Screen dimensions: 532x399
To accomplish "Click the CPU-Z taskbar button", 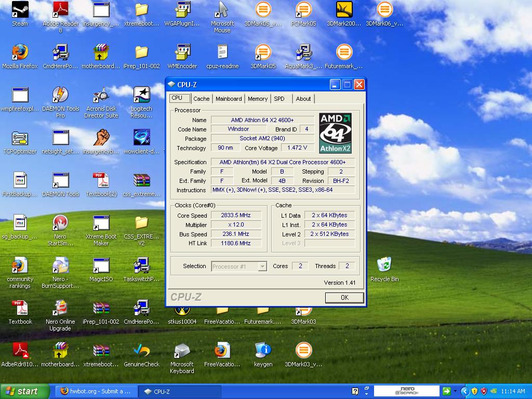I will tap(180, 391).
